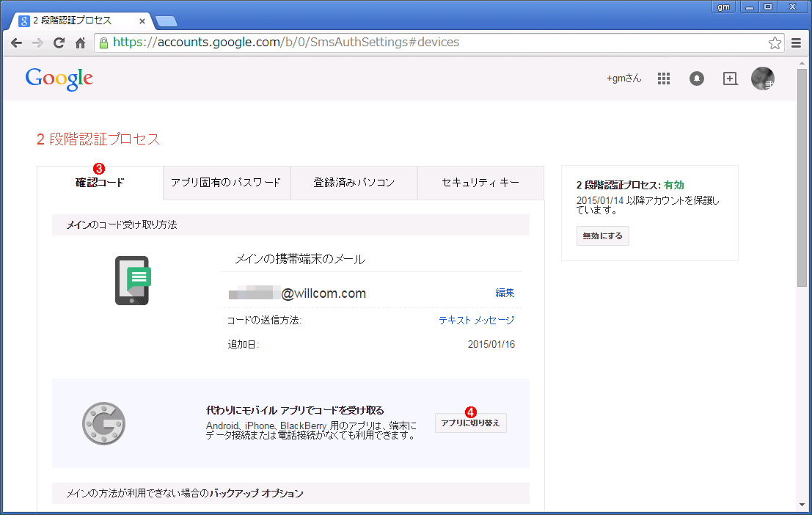Click the Google logo
812x515 pixels.
click(x=59, y=78)
